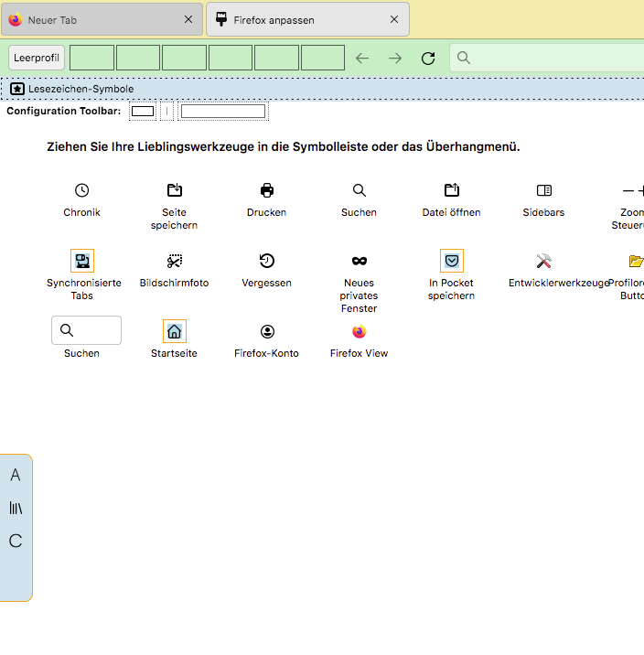Image resolution: width=644 pixels, height=655 pixels.
Task: Click the Vergessen icon
Action: click(267, 261)
